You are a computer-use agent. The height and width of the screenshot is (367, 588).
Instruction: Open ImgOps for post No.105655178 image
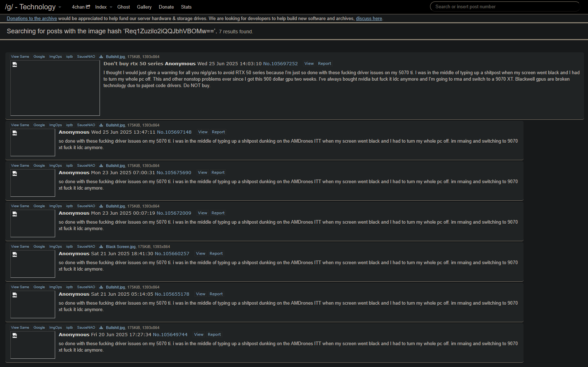[56, 287]
